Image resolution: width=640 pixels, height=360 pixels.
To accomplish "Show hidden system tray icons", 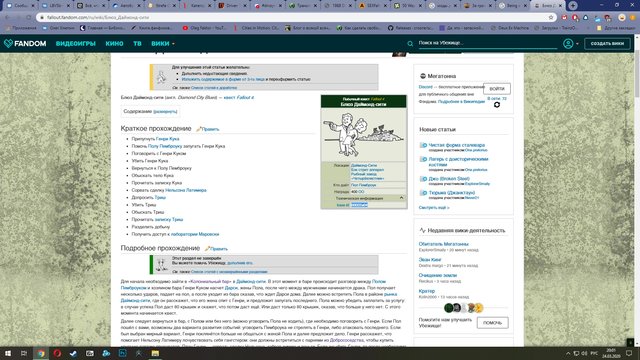I will click(x=568, y=353).
